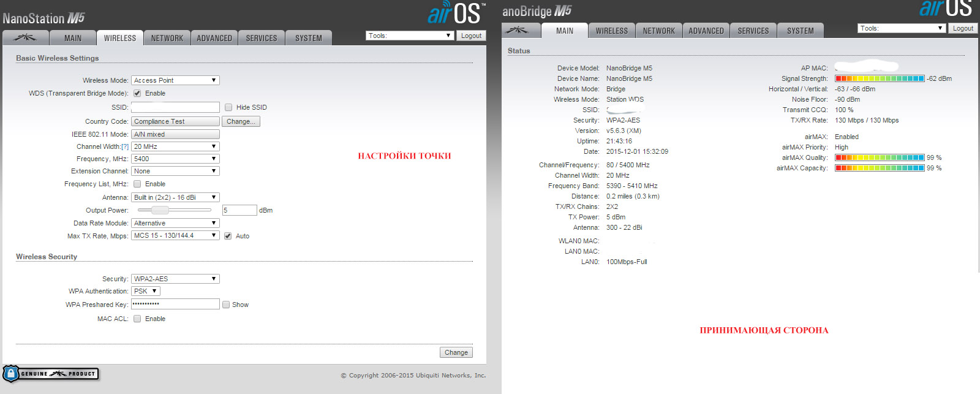The image size is (980, 394).
Task: Open ADVANCED tab in NanoStation window
Action: pos(214,38)
